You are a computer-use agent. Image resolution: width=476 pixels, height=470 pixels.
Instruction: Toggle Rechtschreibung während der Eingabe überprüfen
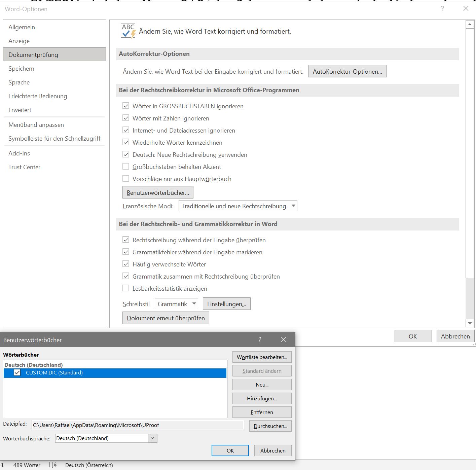tap(126, 240)
